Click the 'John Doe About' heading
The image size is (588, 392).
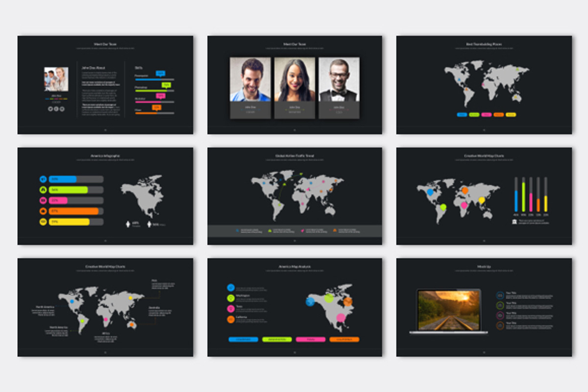[x=93, y=68]
